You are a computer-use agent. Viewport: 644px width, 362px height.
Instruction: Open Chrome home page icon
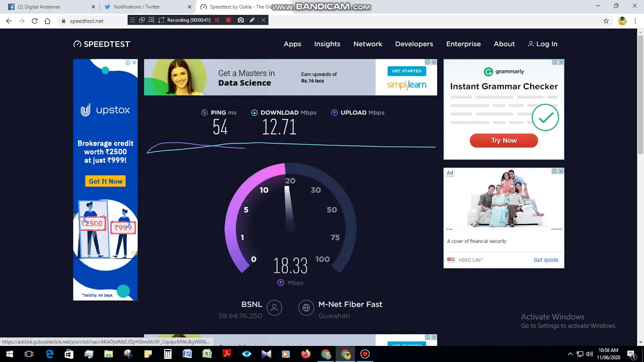pos(47,21)
